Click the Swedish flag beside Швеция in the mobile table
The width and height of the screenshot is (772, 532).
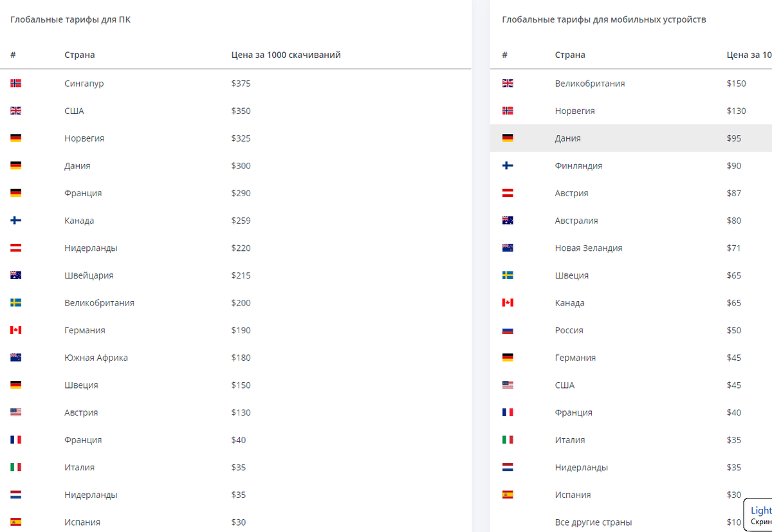pos(508,275)
